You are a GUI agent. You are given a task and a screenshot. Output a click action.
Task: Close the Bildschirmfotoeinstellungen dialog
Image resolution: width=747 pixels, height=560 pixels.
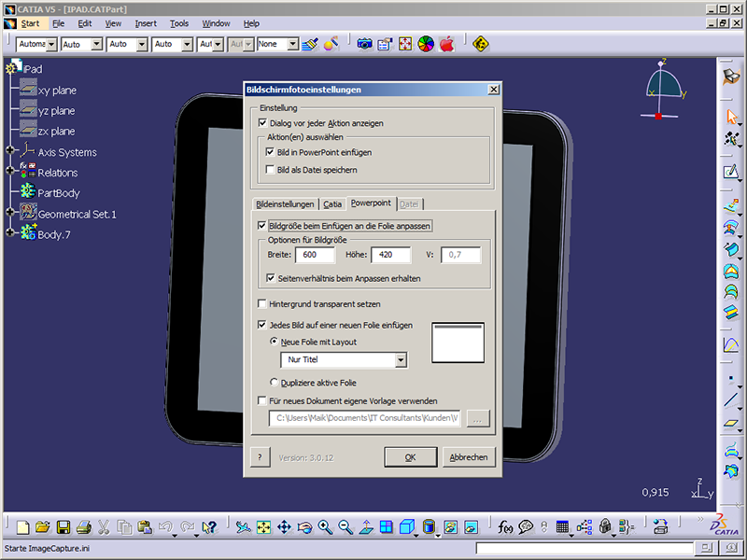click(494, 89)
